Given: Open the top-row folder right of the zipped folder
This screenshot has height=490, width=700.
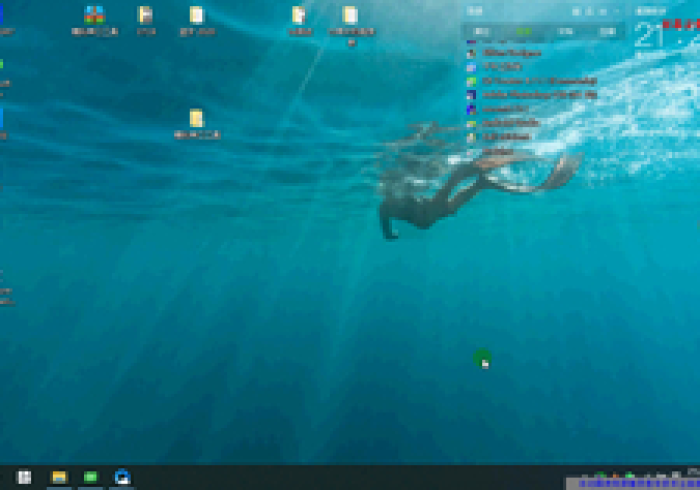Looking at the screenshot, I should tap(197, 16).
